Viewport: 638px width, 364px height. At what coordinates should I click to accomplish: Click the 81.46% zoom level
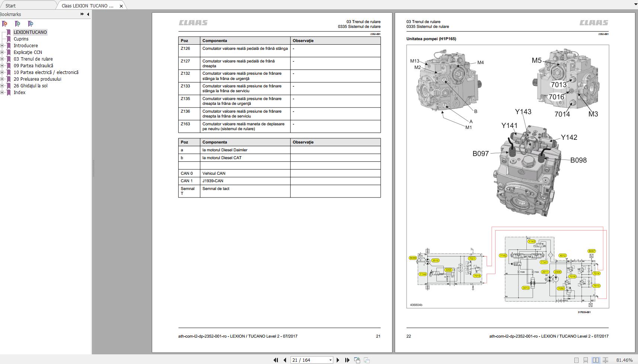click(624, 360)
